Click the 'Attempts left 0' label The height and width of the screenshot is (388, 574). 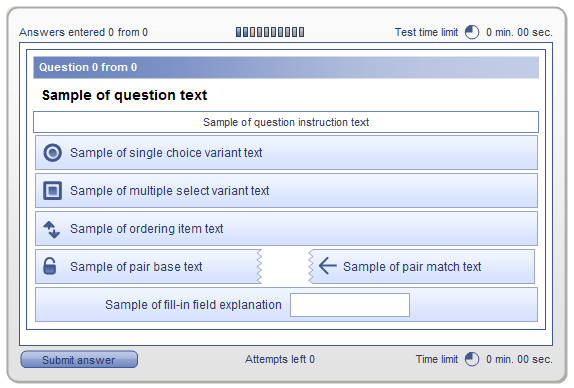tap(280, 359)
